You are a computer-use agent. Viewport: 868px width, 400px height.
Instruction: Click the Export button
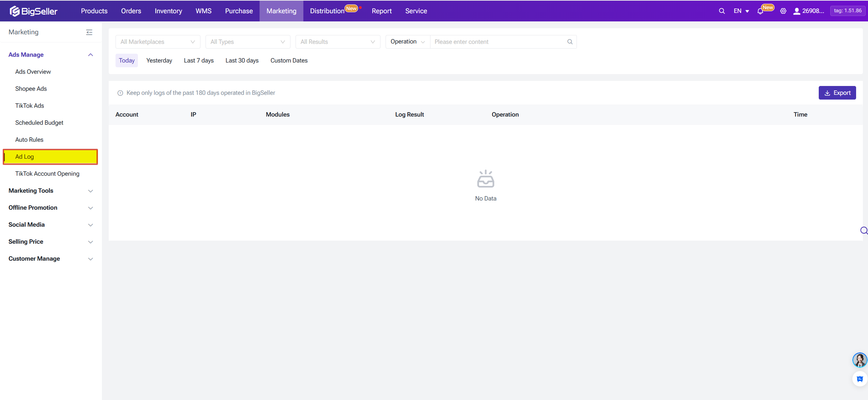tap(837, 93)
